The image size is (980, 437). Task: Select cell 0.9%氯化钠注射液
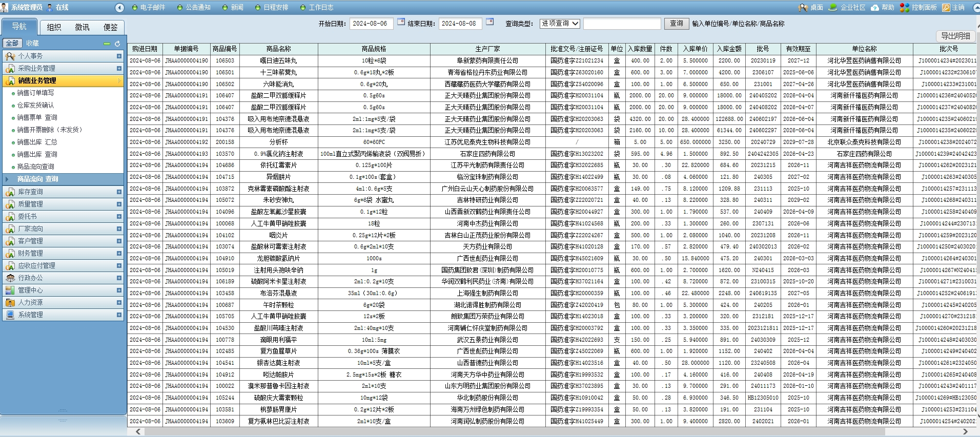coord(278,154)
